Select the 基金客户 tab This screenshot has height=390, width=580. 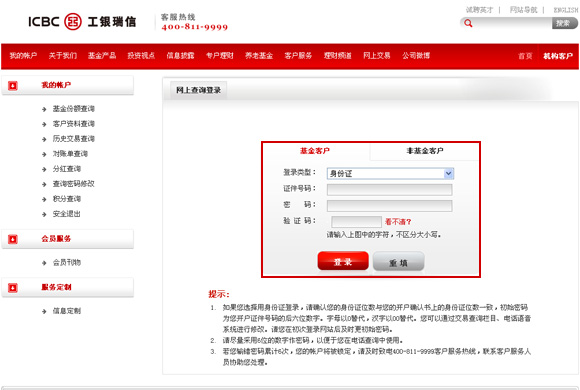pos(315,151)
